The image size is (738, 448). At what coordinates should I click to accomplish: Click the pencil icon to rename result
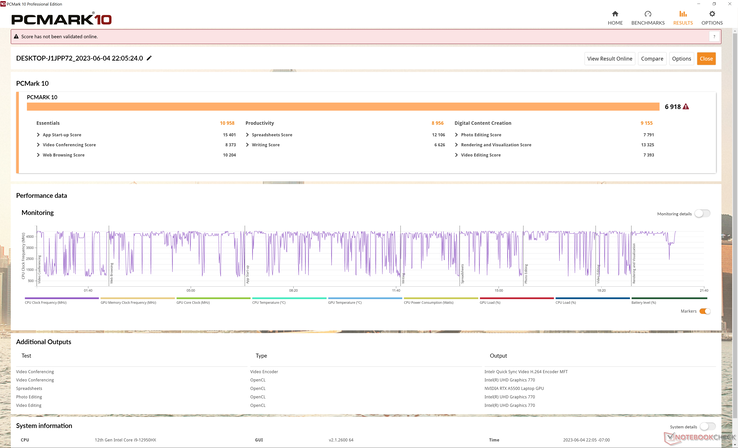coord(150,59)
